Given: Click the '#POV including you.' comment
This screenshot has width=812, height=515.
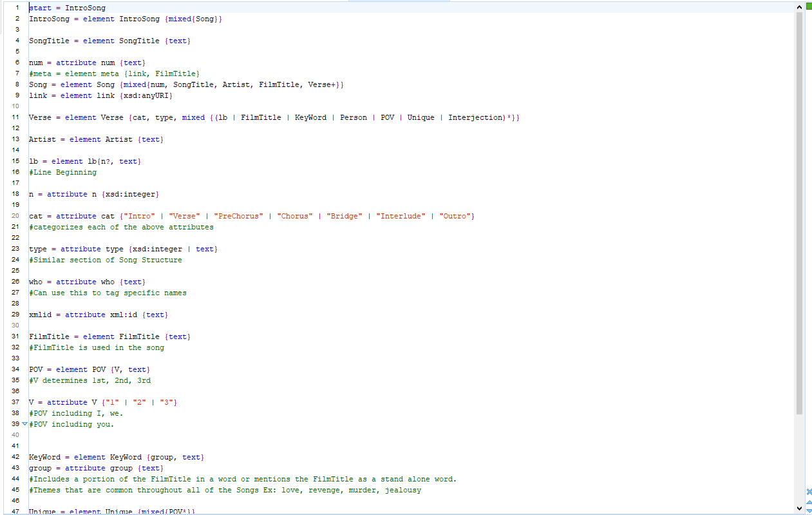Looking at the screenshot, I should point(71,424).
